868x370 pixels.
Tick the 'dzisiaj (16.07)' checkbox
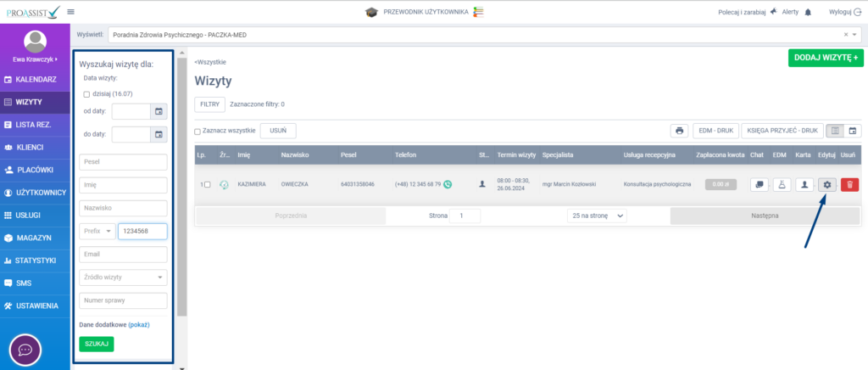pos(86,94)
